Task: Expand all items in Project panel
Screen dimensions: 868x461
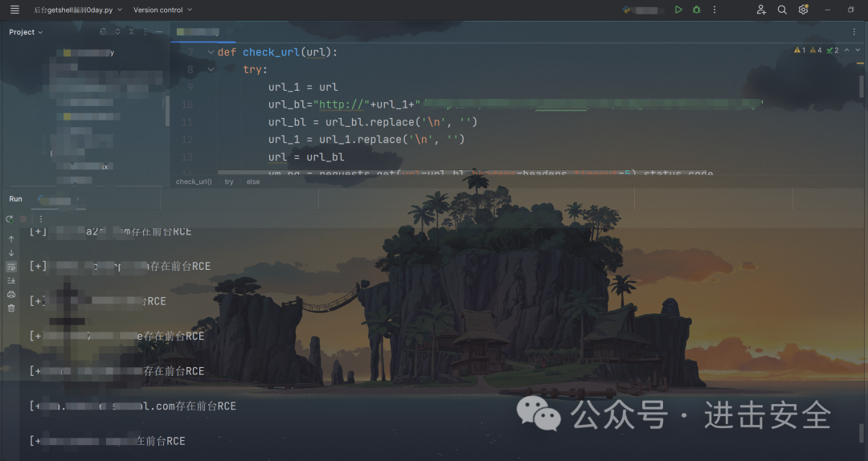Action: pyautogui.click(x=117, y=31)
